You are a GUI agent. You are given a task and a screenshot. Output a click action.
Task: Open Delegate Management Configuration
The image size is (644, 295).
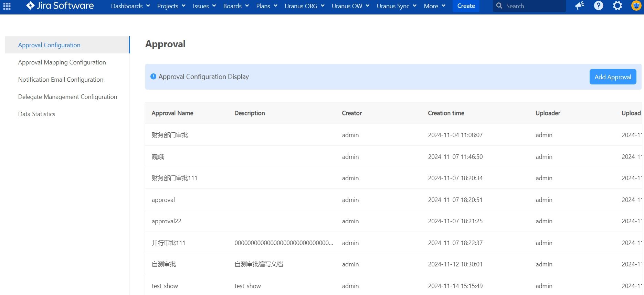click(67, 97)
